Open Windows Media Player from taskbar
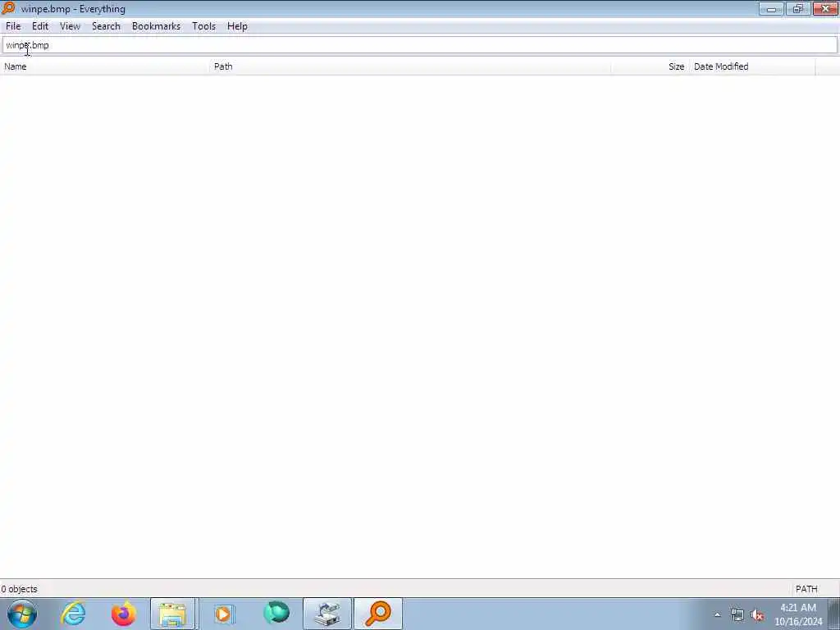Screen dimensions: 840x630 [223, 614]
